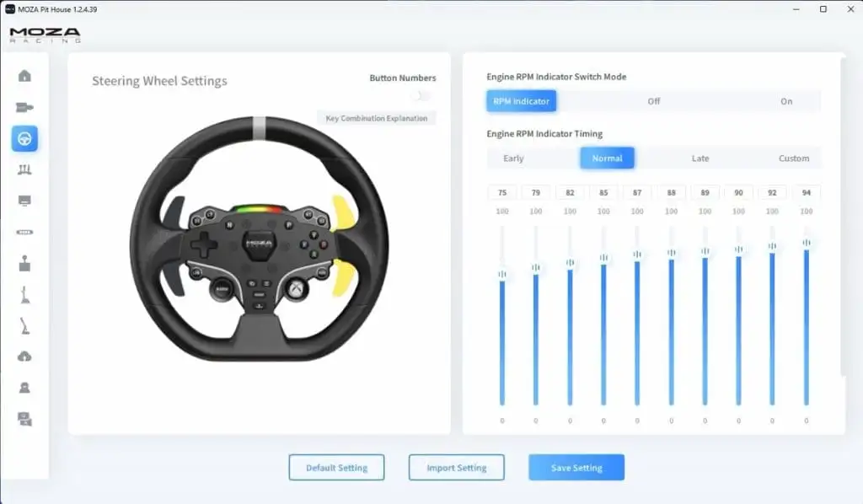Screen dimensions: 863x504
Task: Click Import Setting button
Action: click(456, 468)
